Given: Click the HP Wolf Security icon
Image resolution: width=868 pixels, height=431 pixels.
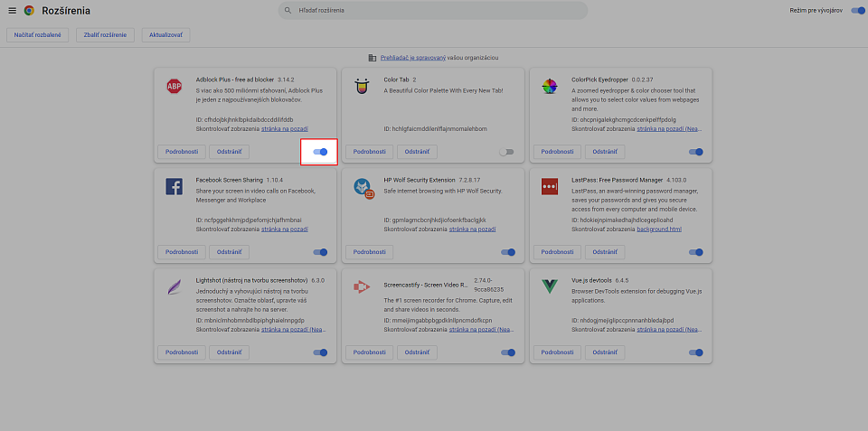Looking at the screenshot, I should coord(363,187).
